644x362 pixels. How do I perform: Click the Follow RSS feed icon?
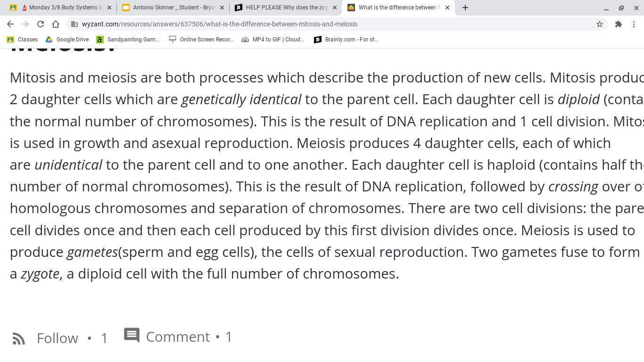point(19,338)
